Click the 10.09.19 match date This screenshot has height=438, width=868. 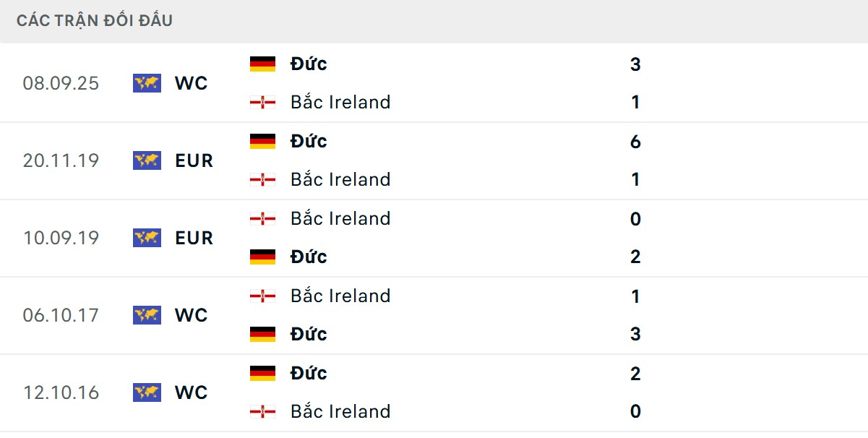(61, 238)
